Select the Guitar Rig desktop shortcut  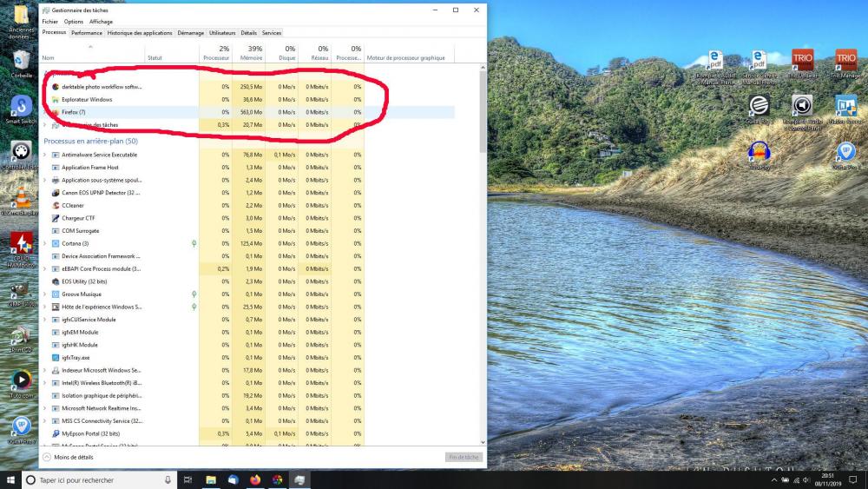(x=759, y=109)
